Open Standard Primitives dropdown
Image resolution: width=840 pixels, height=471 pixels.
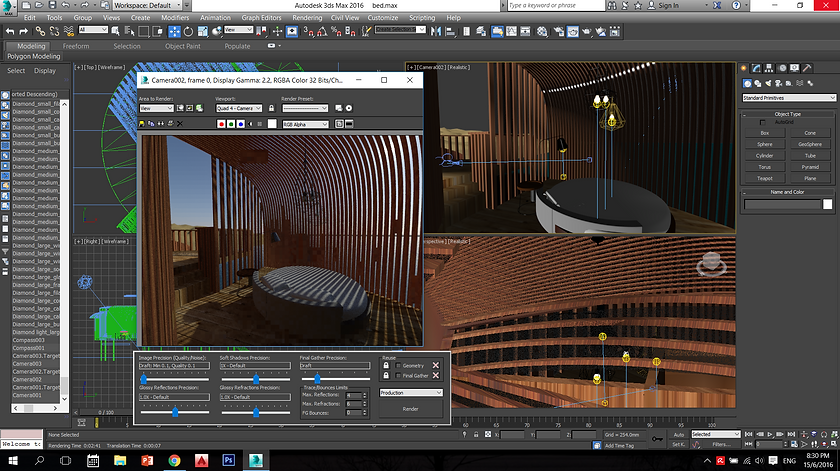(789, 98)
